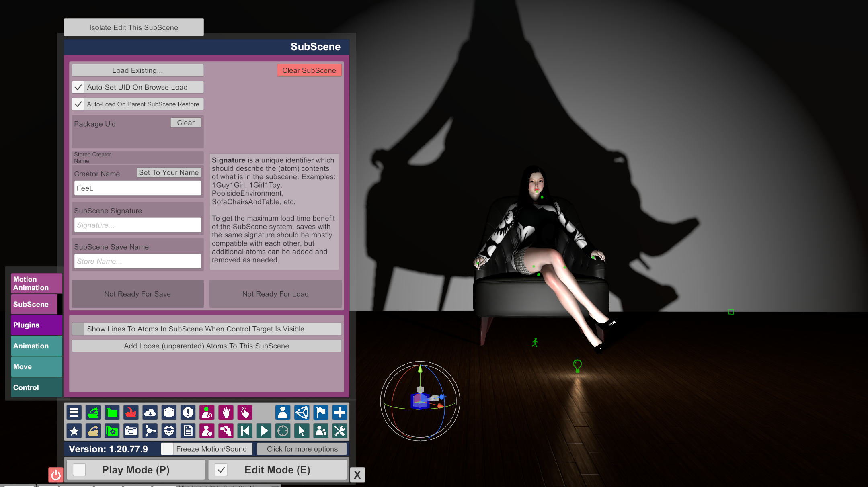The width and height of the screenshot is (868, 487).
Task: Click the white open-hand grab icon
Action: 226,413
